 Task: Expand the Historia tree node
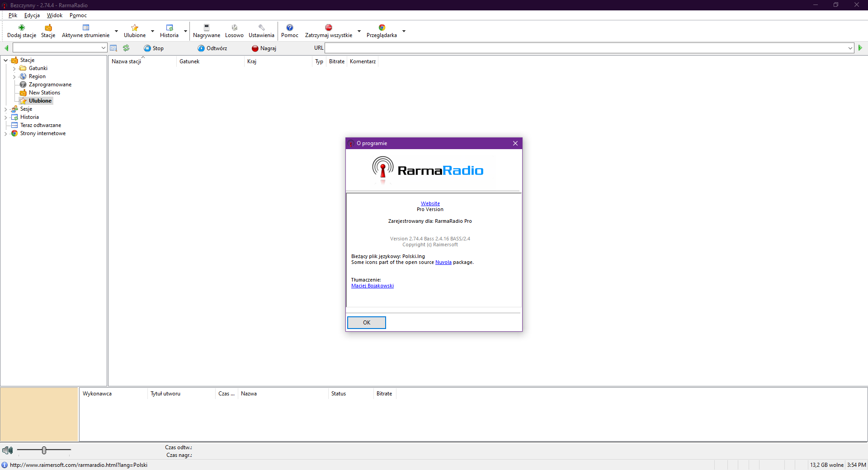tap(5, 117)
